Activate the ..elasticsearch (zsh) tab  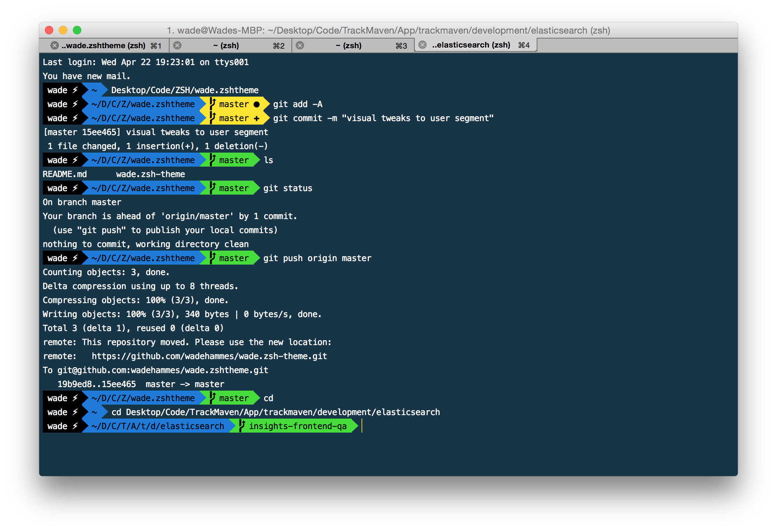[x=471, y=45]
